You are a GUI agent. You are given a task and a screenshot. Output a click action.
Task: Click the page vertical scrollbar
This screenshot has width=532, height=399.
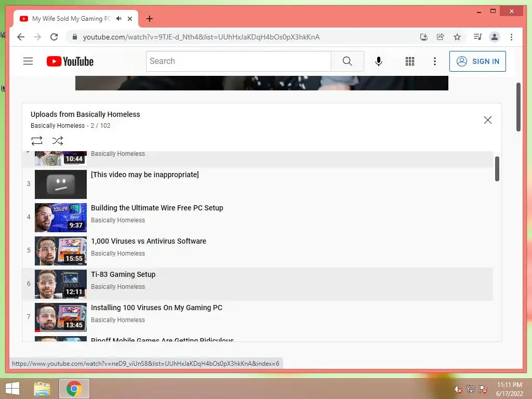518,107
